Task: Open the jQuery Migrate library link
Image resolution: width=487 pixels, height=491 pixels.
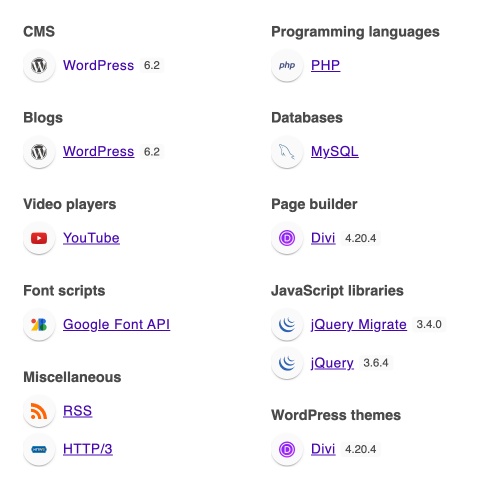Action: [359, 324]
